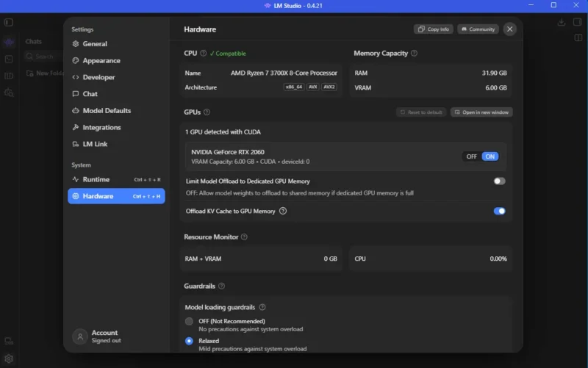Click the x86_64 architecture tag
588x368 pixels.
pos(293,87)
